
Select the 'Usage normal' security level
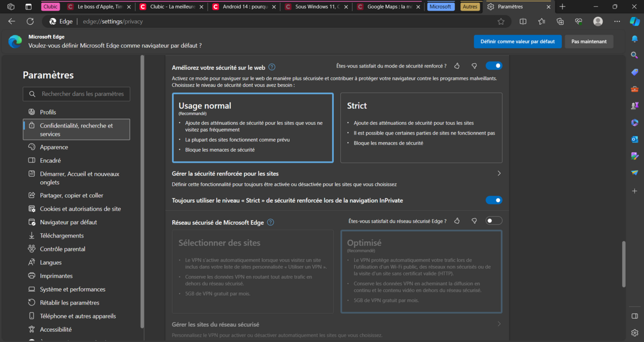[x=253, y=128]
